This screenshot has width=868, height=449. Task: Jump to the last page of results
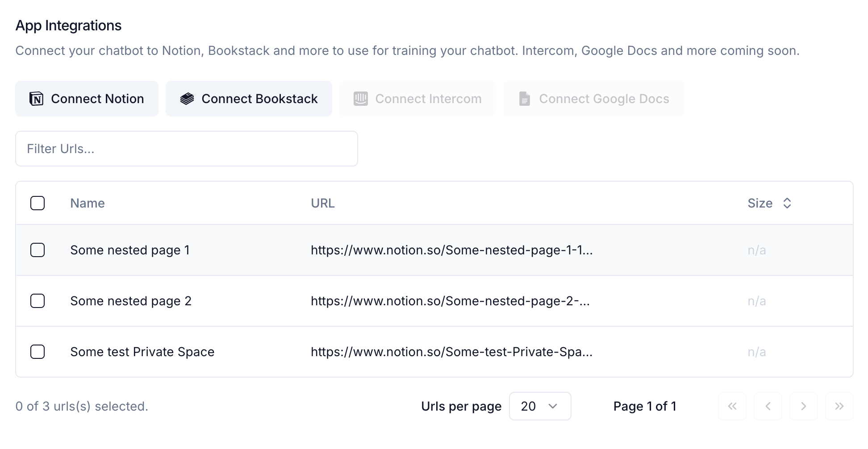click(x=839, y=406)
